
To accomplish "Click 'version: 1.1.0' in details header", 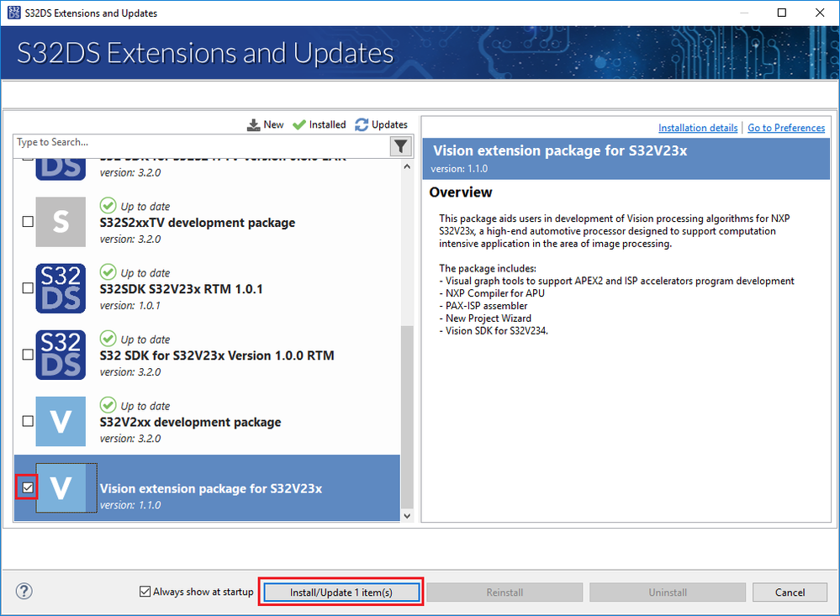I will pyautogui.click(x=459, y=169).
